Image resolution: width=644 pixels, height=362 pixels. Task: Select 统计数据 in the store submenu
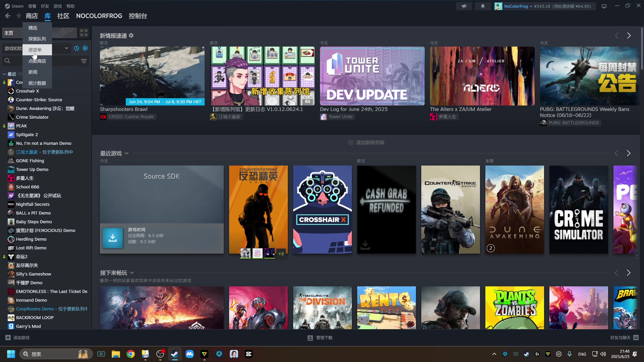click(37, 83)
